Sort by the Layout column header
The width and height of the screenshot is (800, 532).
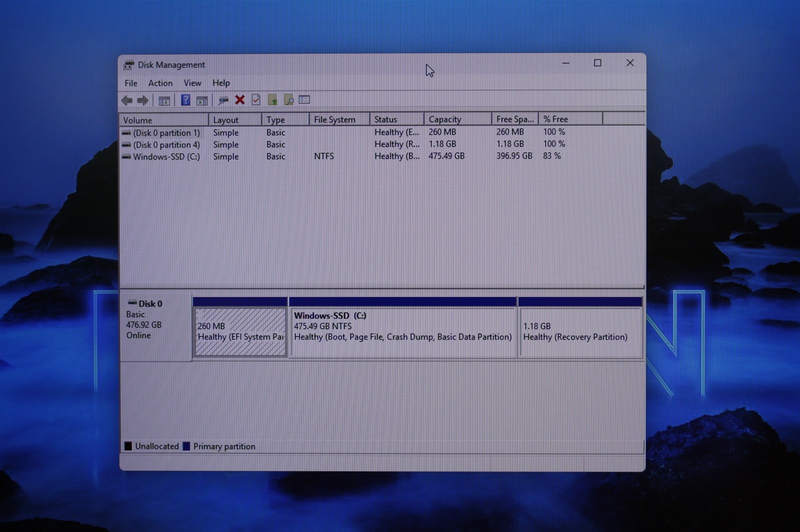pos(235,120)
